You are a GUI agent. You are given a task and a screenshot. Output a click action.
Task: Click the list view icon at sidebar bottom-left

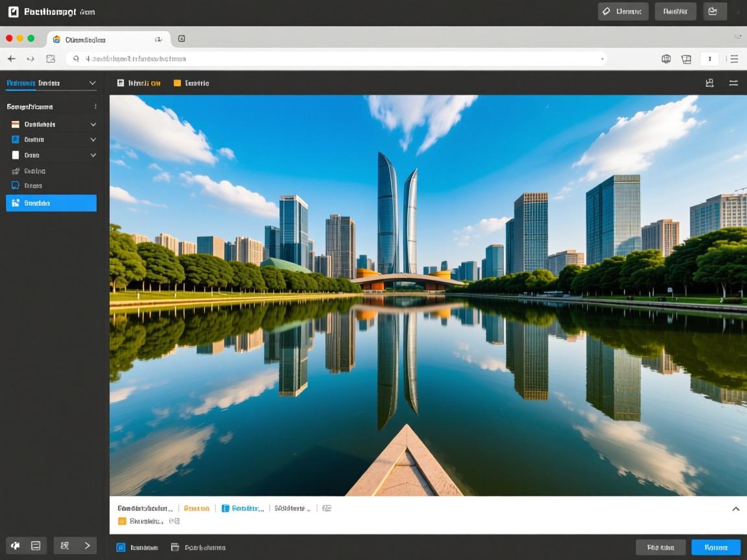coord(36,546)
